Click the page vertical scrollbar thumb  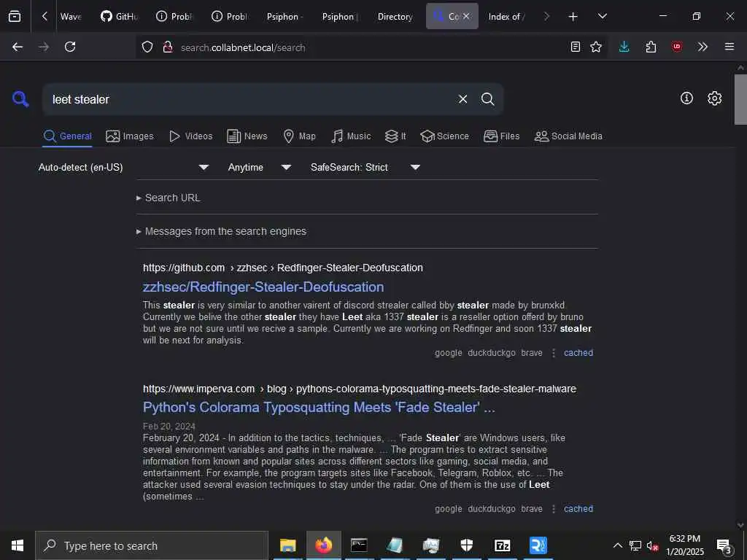point(740,99)
